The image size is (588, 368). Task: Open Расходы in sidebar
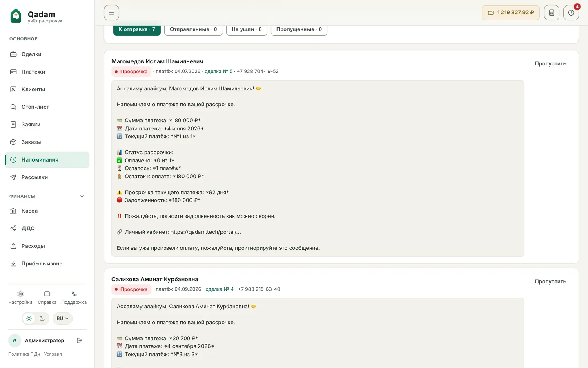click(47, 246)
